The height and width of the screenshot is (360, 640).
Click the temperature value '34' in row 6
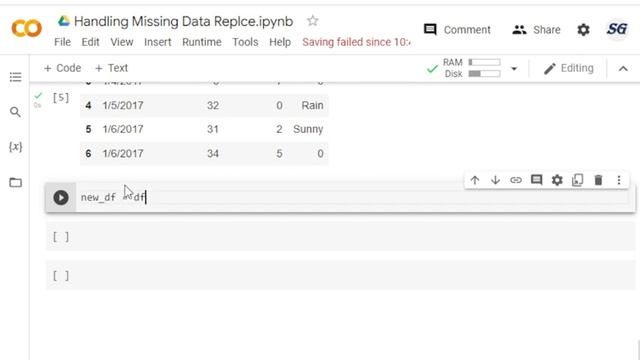(x=213, y=153)
